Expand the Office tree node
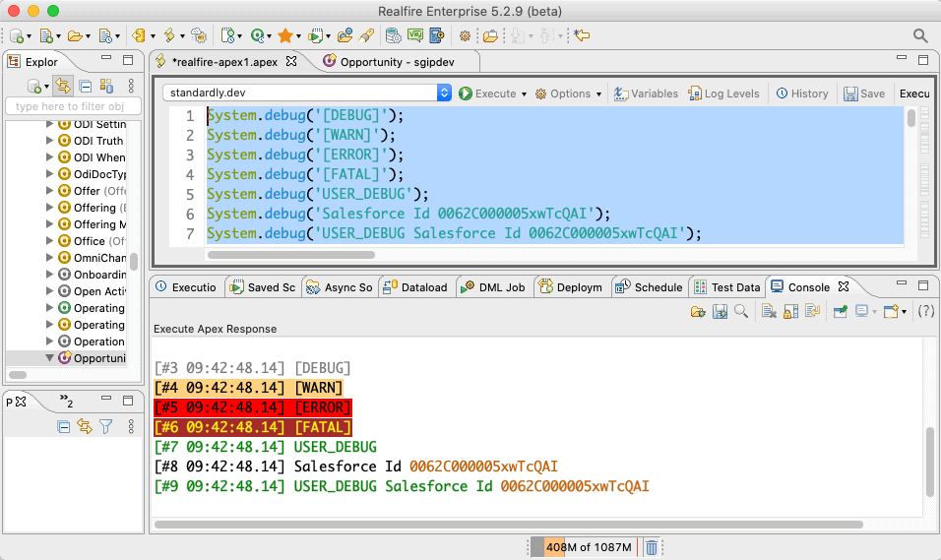941x560 pixels. coord(50,241)
